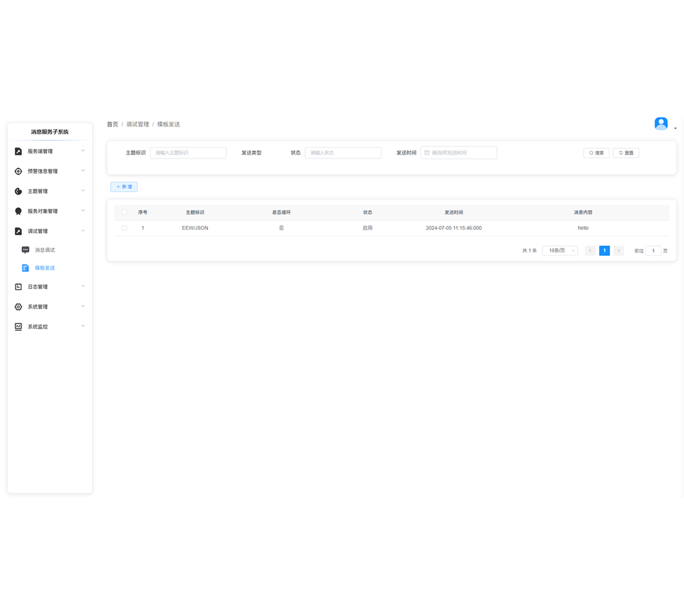Click the 状态 column header

pos(367,213)
